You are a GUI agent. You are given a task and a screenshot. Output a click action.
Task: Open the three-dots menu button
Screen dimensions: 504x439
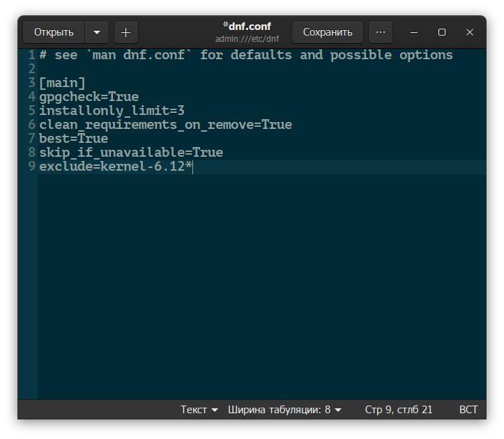(x=380, y=32)
